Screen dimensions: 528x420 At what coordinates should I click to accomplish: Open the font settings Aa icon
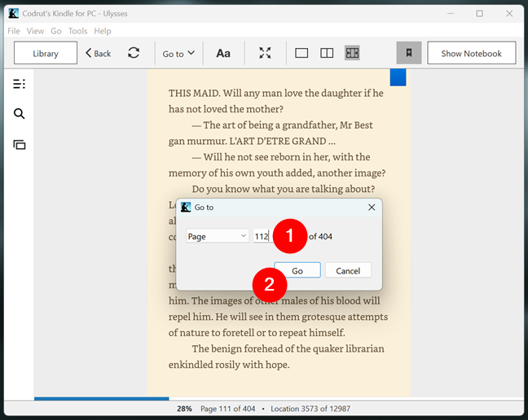222,53
